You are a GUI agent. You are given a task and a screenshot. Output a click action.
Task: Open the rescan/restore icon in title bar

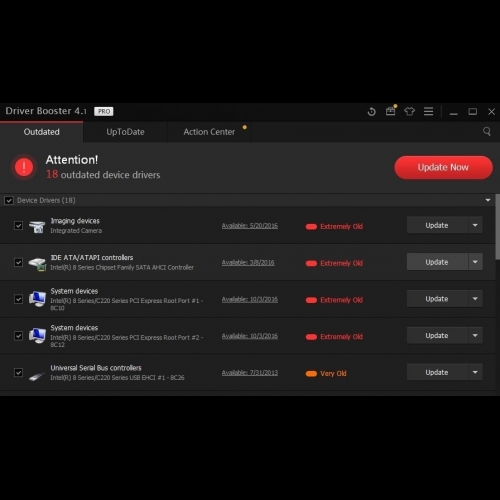371,112
